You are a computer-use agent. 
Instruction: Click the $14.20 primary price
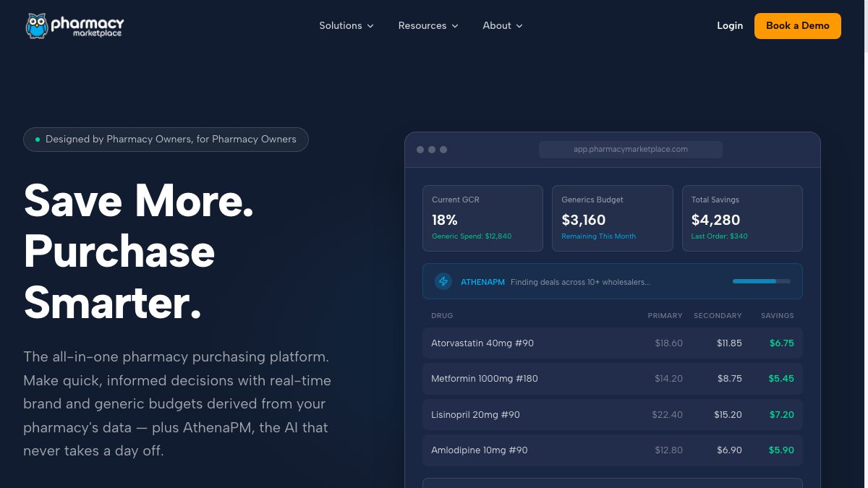click(669, 379)
